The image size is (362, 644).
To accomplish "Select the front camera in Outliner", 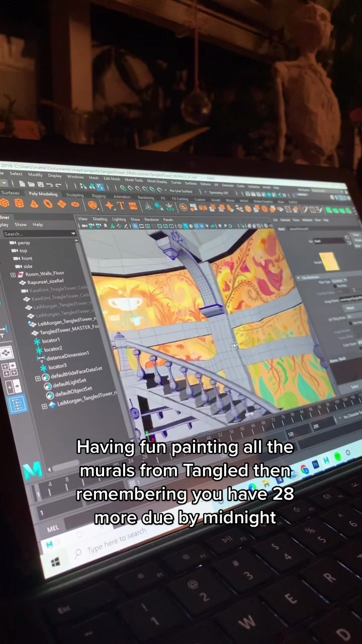I will tap(27, 258).
